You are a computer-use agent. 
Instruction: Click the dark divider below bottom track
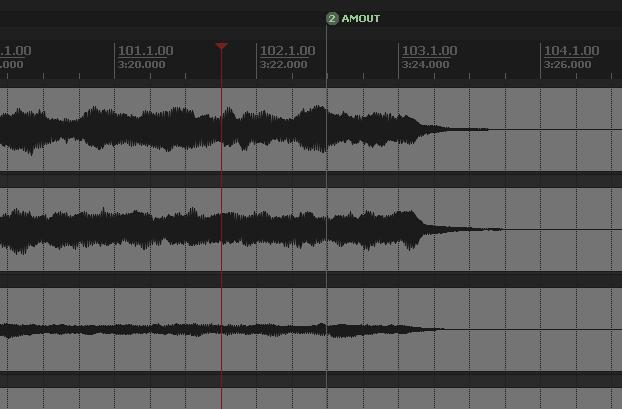coord(300,380)
